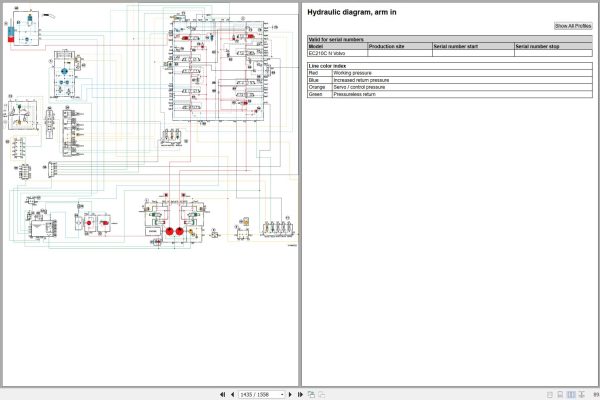600x400 pixels.
Task: Click the 'Pressureless return' row text
Action: pyautogui.click(x=354, y=94)
